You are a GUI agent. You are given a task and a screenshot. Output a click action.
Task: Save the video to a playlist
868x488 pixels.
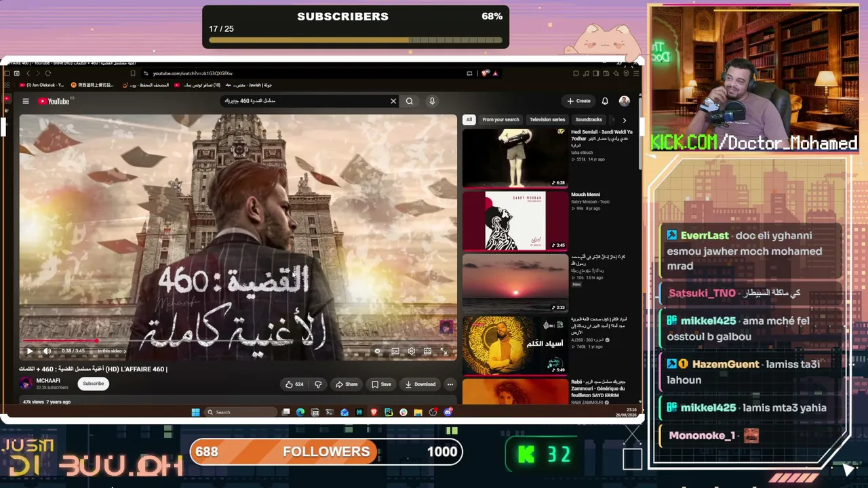click(381, 384)
